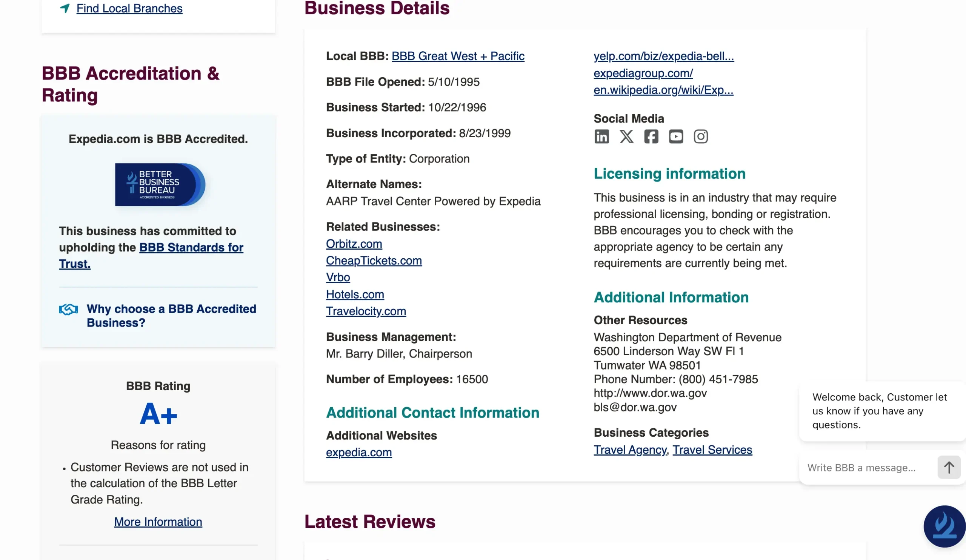
Task: Click the Latest Reviews heading
Action: tap(369, 522)
